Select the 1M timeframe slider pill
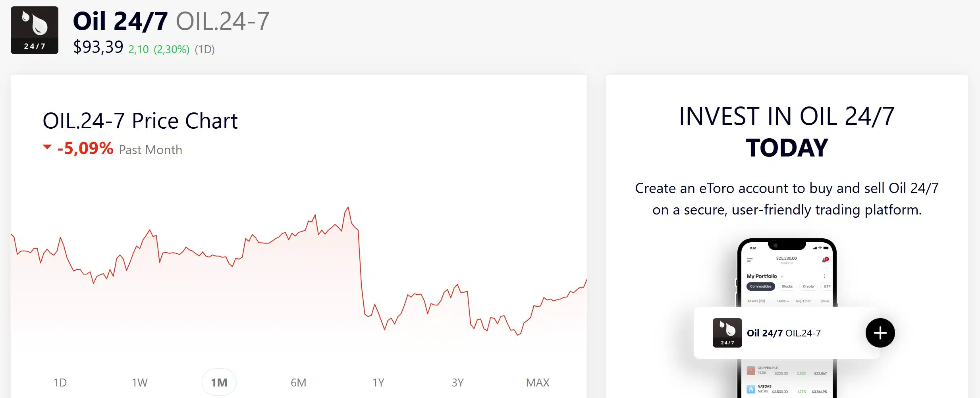Viewport: 980px width, 398px height. click(x=219, y=382)
